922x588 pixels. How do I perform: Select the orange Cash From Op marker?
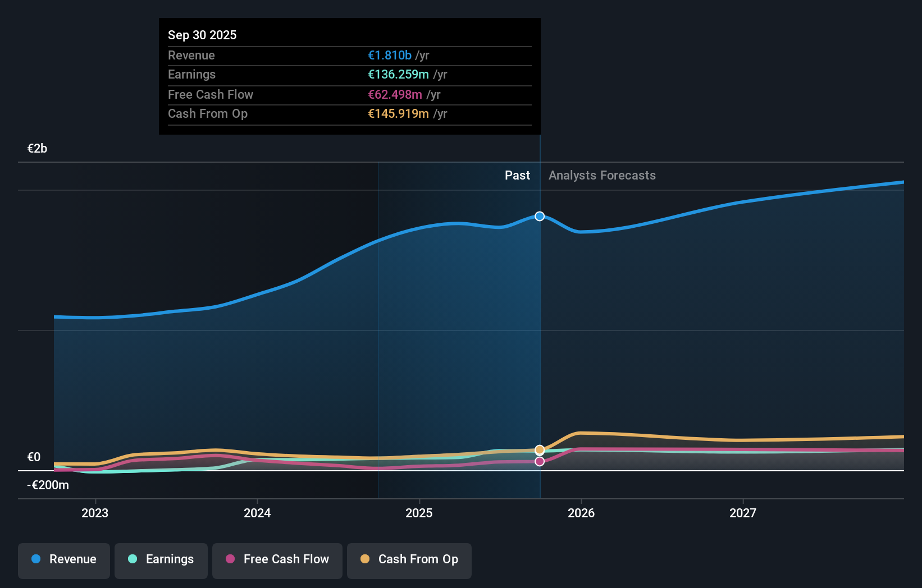coord(539,449)
